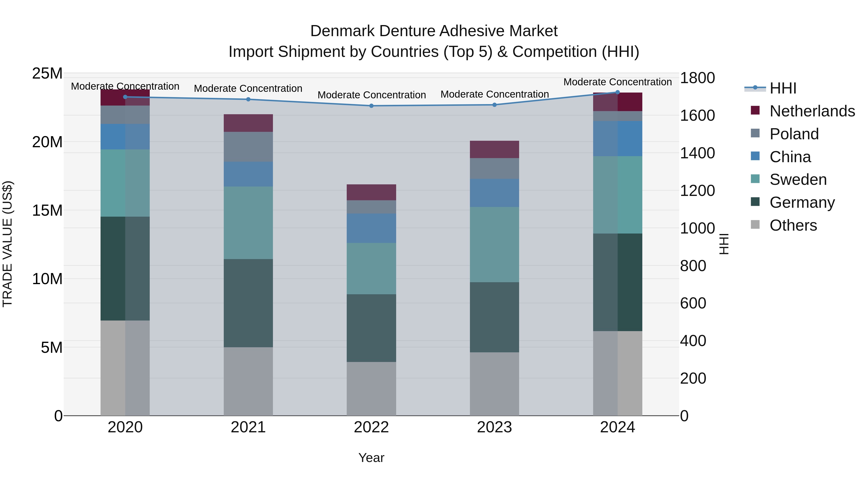Click the Germany dark green legend swatch
The height and width of the screenshot is (488, 868).
pos(755,202)
